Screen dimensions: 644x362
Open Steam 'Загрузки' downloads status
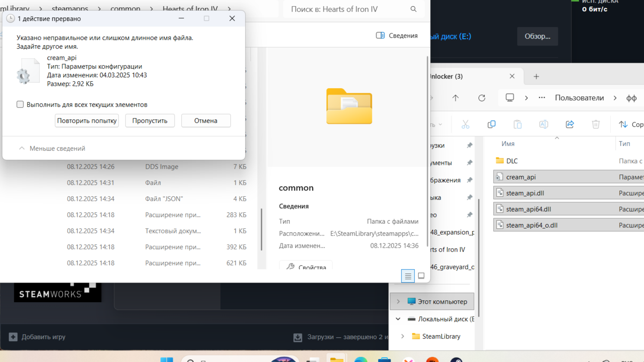(341, 337)
